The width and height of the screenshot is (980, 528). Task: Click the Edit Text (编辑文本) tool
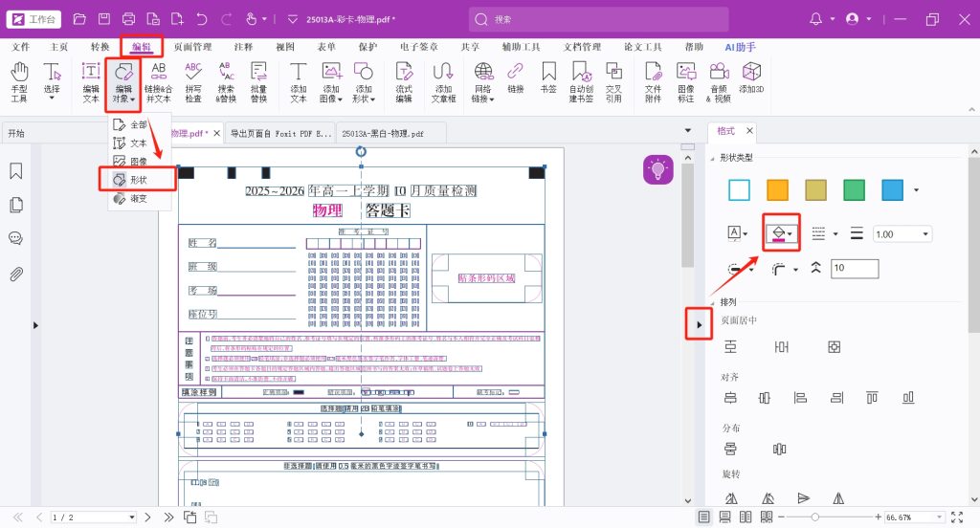[x=90, y=81]
